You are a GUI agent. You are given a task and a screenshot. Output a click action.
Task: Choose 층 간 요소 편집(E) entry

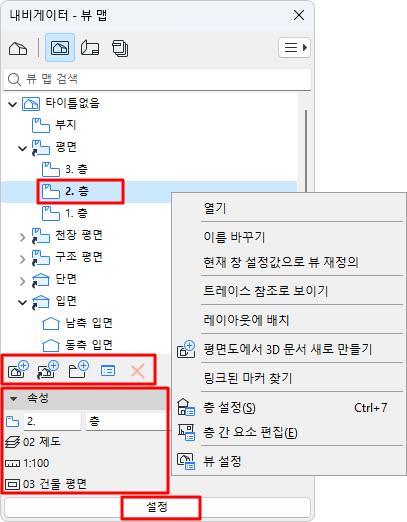pyautogui.click(x=289, y=433)
